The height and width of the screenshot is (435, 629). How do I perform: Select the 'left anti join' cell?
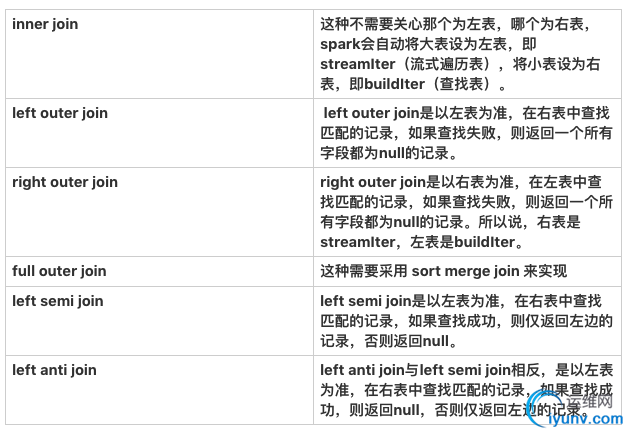tap(159, 390)
